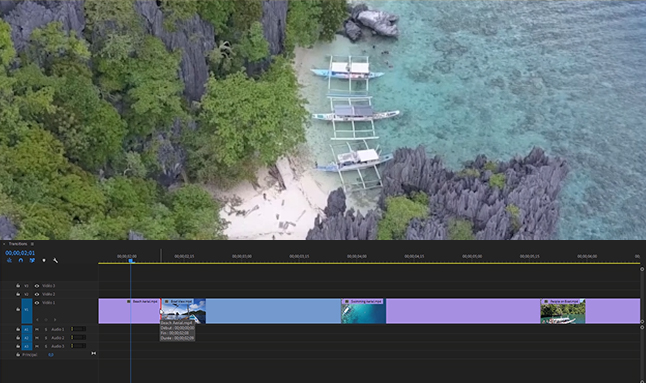Screen dimensions: 646x383
Task: Add a marker with the marker icon
Action: coord(44,260)
